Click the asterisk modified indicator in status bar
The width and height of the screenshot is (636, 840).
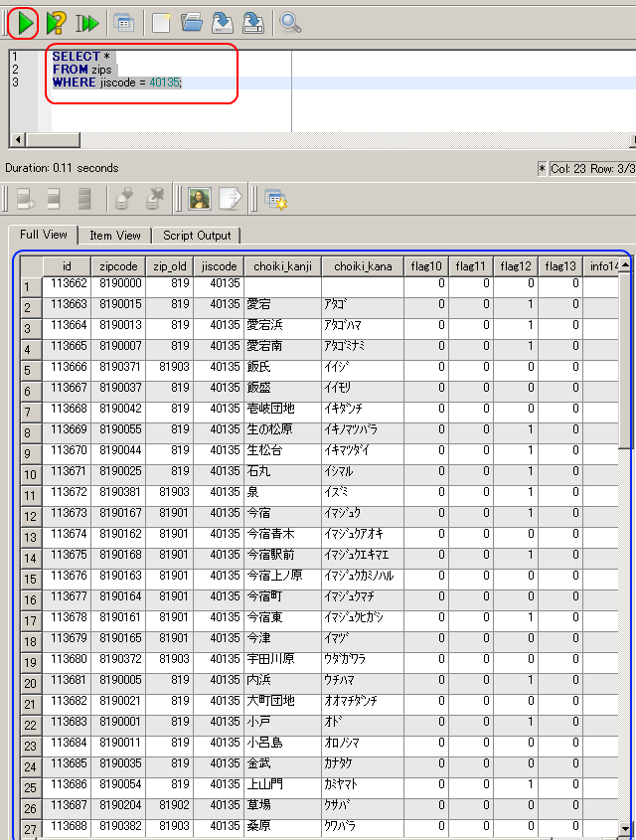coord(542,169)
